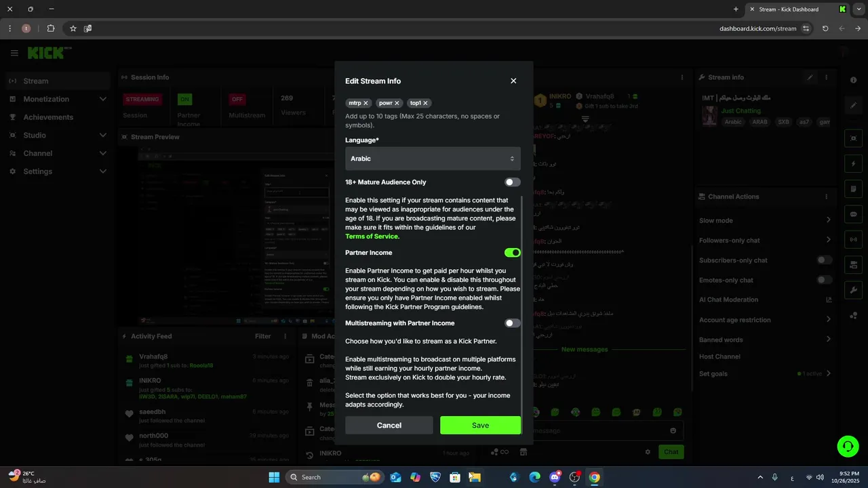The width and height of the screenshot is (868, 488).
Task: Open the emote picker in chat input
Action: coord(673,430)
